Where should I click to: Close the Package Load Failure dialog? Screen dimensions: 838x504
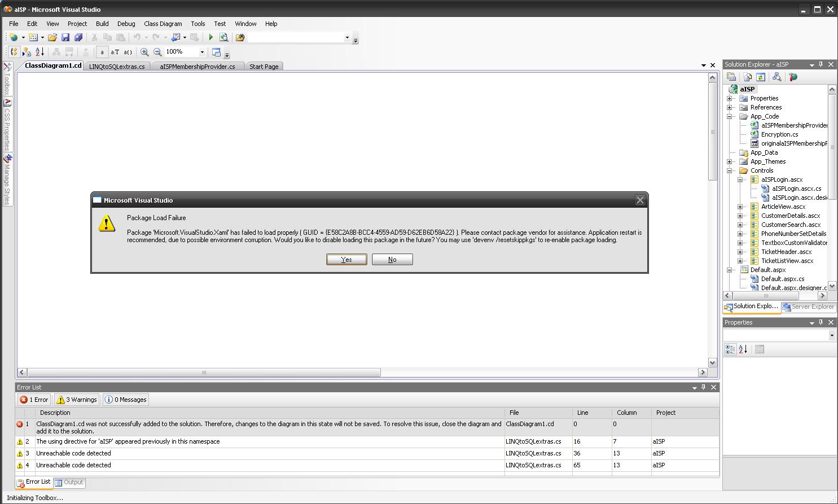(640, 200)
